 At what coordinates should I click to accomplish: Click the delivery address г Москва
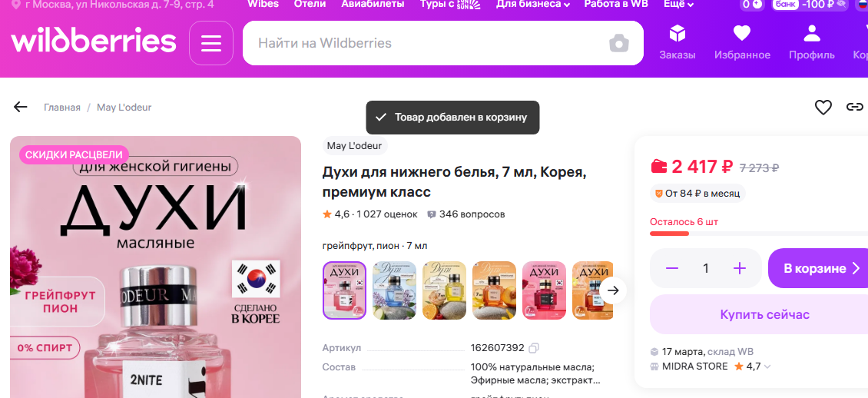tap(120, 5)
